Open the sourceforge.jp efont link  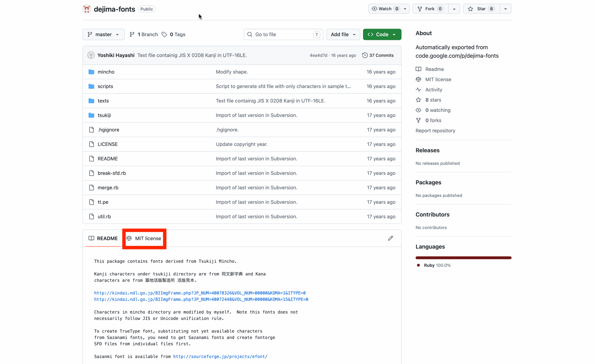220,356
